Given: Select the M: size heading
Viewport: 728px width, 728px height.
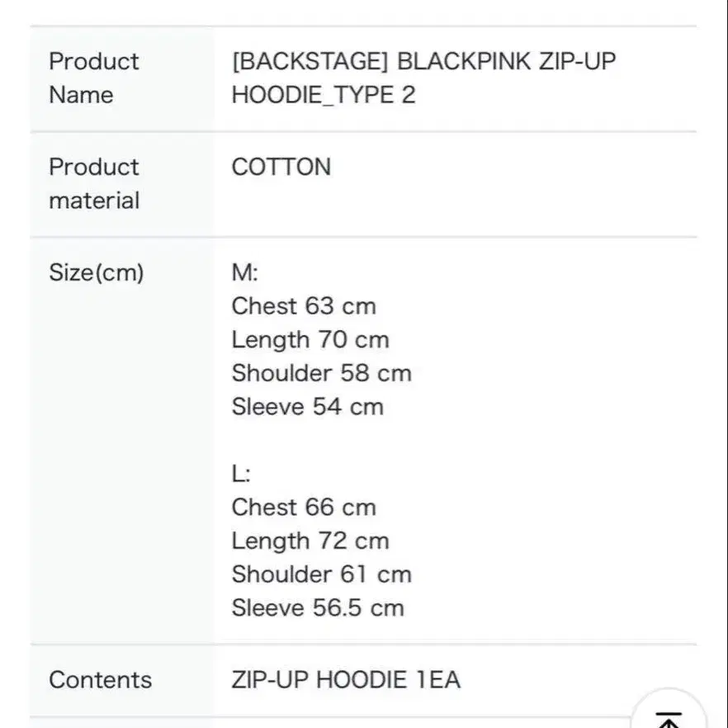Looking at the screenshot, I should click(244, 272).
